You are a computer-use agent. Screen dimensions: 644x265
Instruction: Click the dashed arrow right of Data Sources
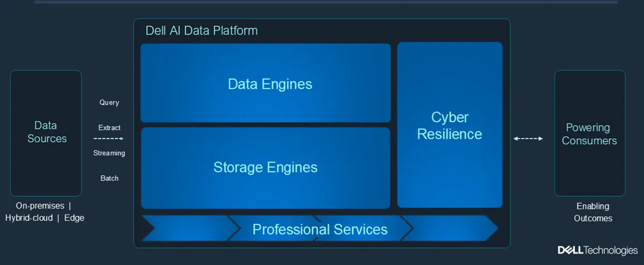coord(109,139)
